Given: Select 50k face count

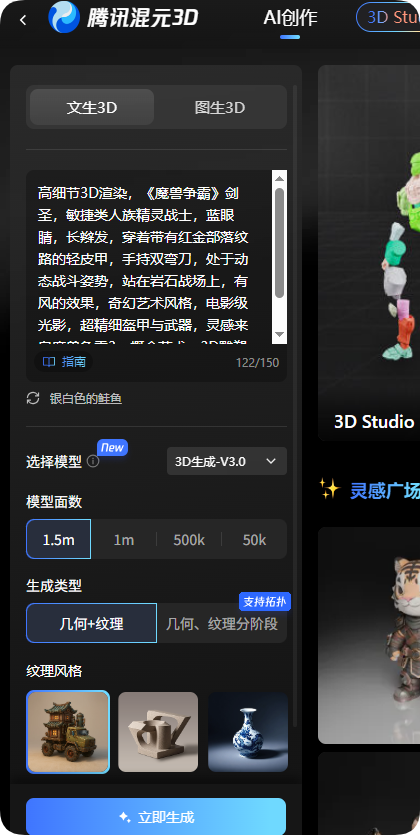Looking at the screenshot, I should point(254,539).
